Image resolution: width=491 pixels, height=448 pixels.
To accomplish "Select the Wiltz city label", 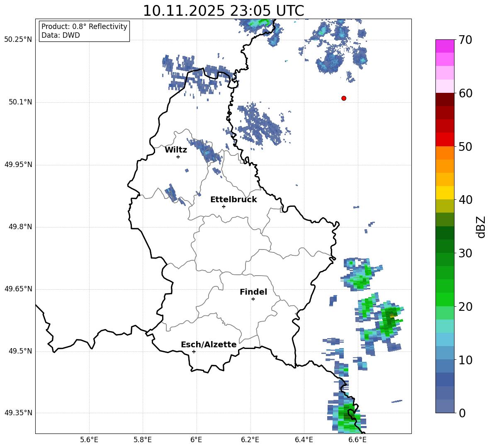I will [x=176, y=150].
